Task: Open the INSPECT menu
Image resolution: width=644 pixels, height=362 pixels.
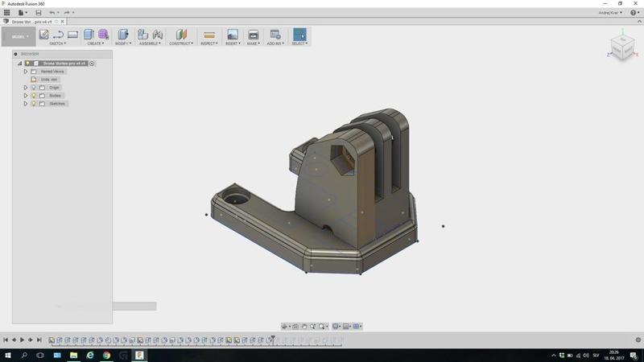Action: 209,43
